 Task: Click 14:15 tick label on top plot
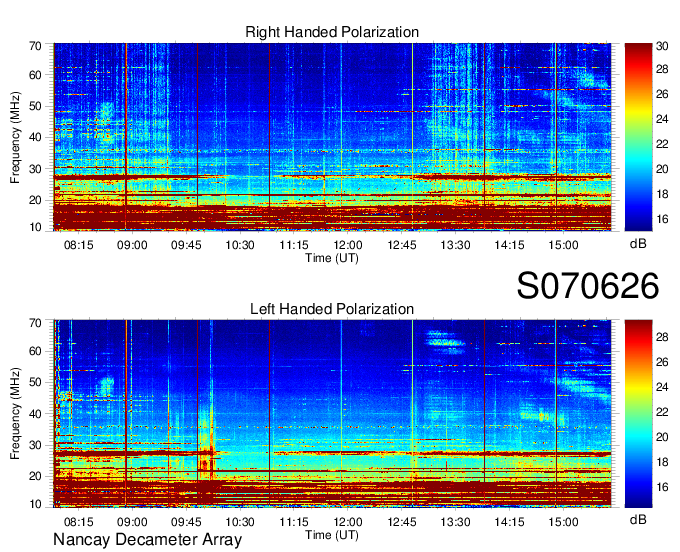tap(510, 245)
